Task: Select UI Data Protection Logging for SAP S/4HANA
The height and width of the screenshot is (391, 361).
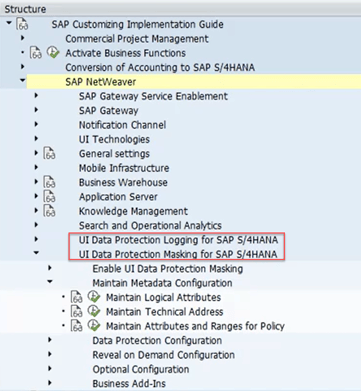Action: tap(178, 240)
